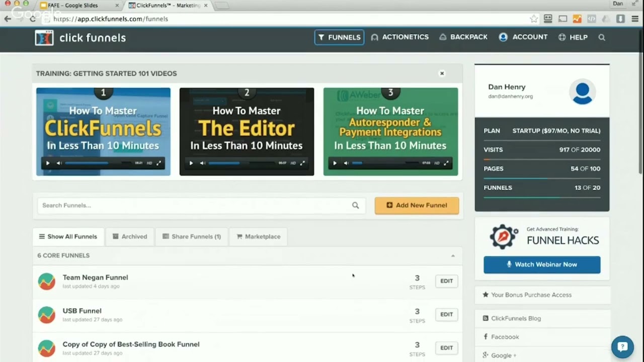The image size is (644, 362).
Task: Open the Share Funnels (1) tab
Action: (x=191, y=237)
